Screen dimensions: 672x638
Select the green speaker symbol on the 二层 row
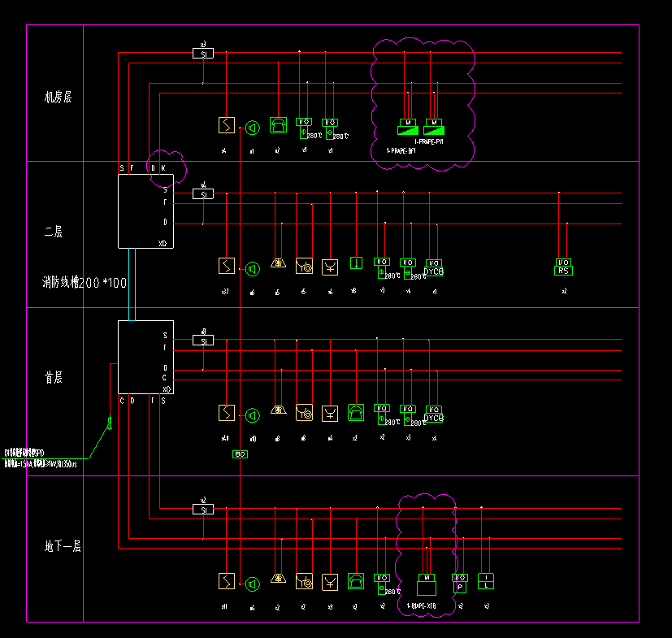coord(253,269)
